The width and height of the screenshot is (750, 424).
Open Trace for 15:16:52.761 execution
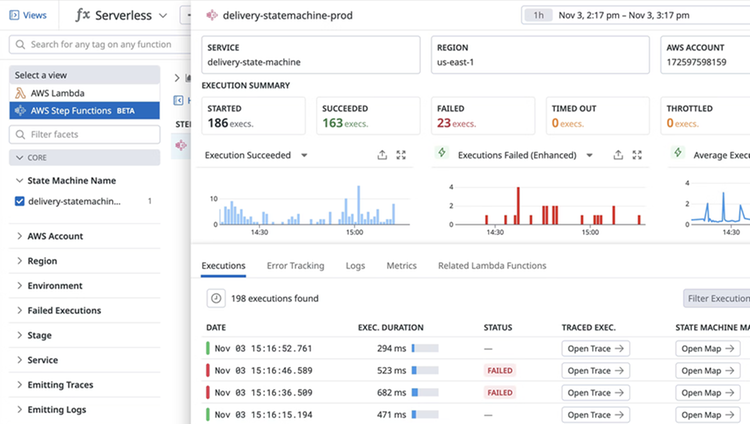(596, 348)
